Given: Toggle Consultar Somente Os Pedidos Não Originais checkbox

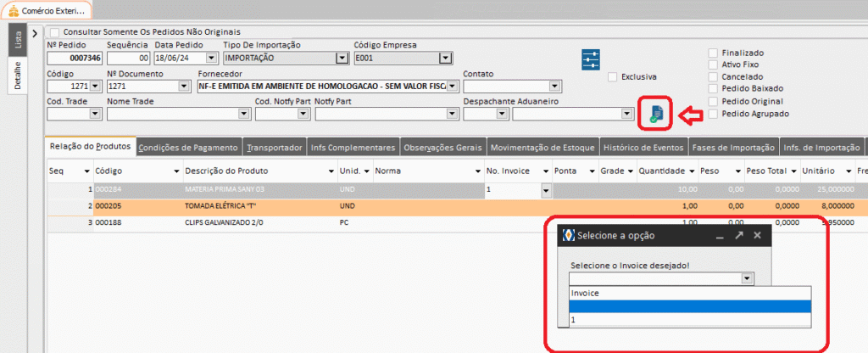Looking at the screenshot, I should tap(55, 32).
